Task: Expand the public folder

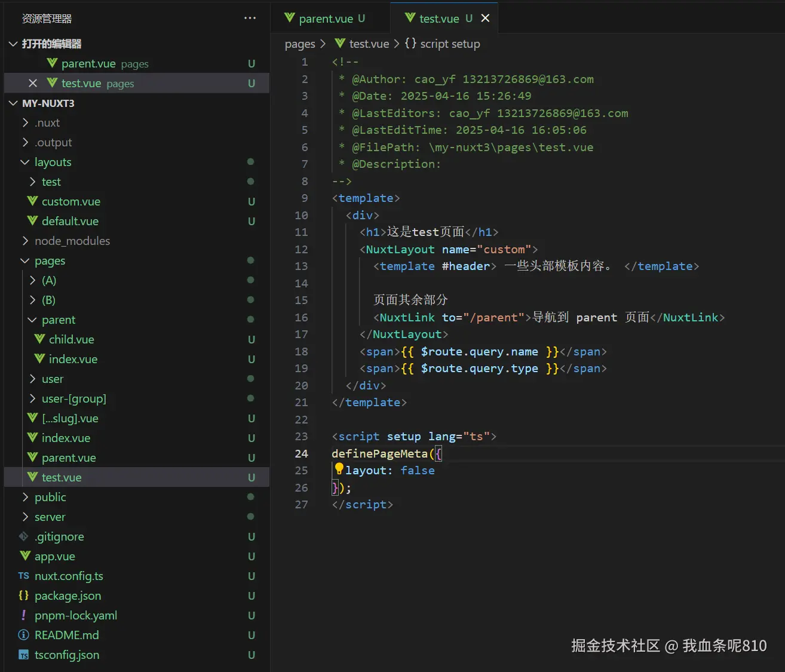Action: coord(25,497)
